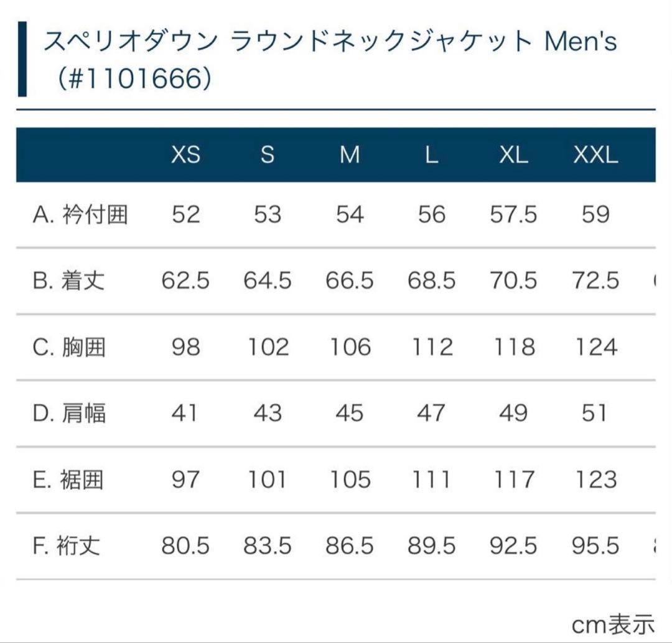Select the 41 肩幅 value for XS
672x643 pixels.
click(185, 413)
